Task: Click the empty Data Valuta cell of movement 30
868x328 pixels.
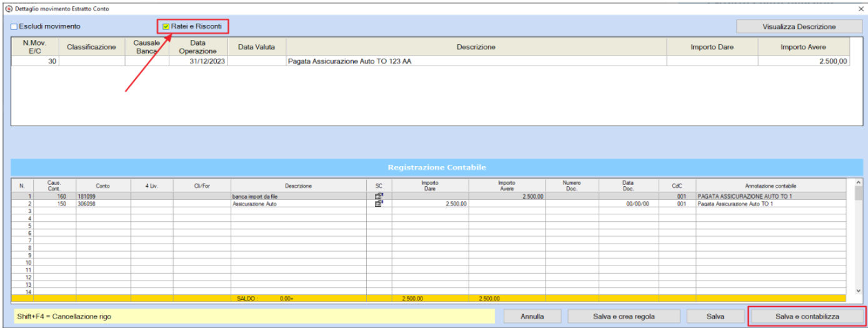Action: pyautogui.click(x=257, y=61)
